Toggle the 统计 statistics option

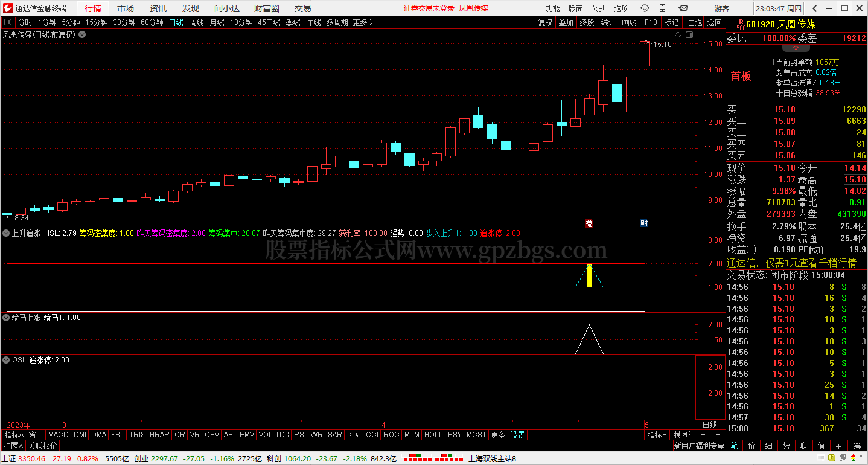pyautogui.click(x=608, y=22)
